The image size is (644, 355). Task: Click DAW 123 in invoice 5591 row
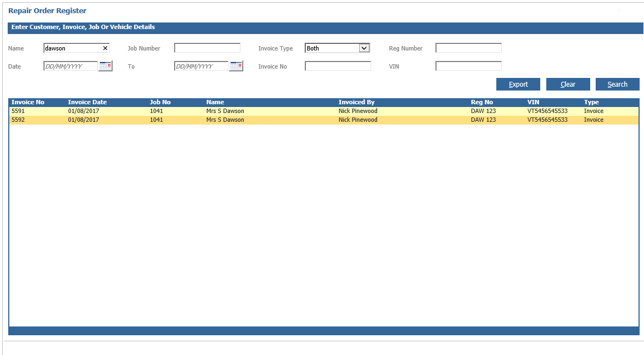coord(483,111)
